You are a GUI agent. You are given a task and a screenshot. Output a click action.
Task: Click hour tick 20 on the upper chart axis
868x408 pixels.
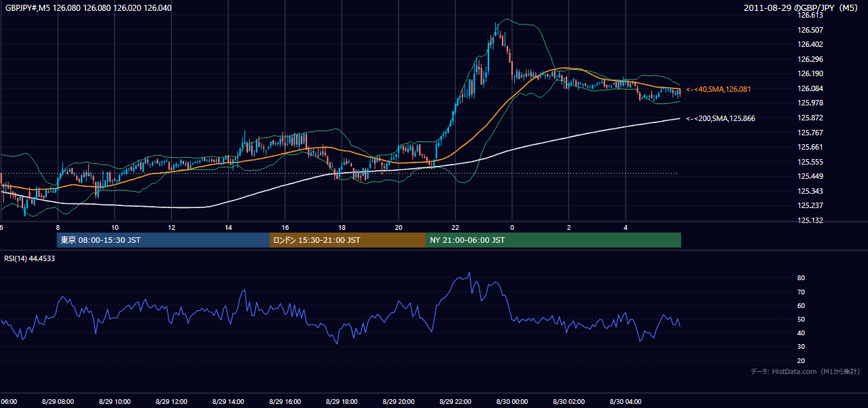pyautogui.click(x=399, y=228)
